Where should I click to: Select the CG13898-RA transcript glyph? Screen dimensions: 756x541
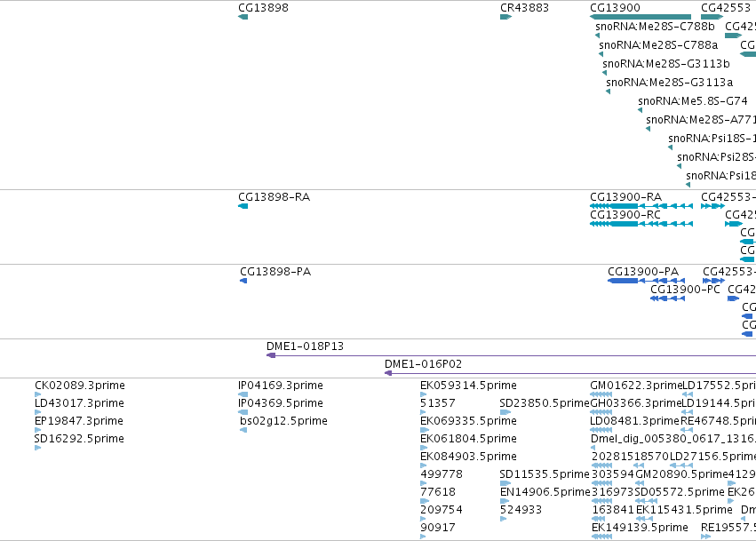[243, 206]
